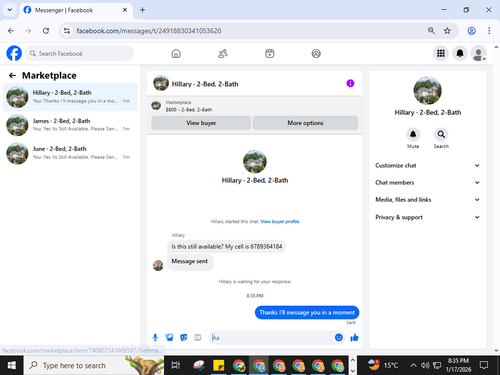Screen dimensions: 500x375
Task: Click the browser address bar URL
Action: tap(149, 31)
